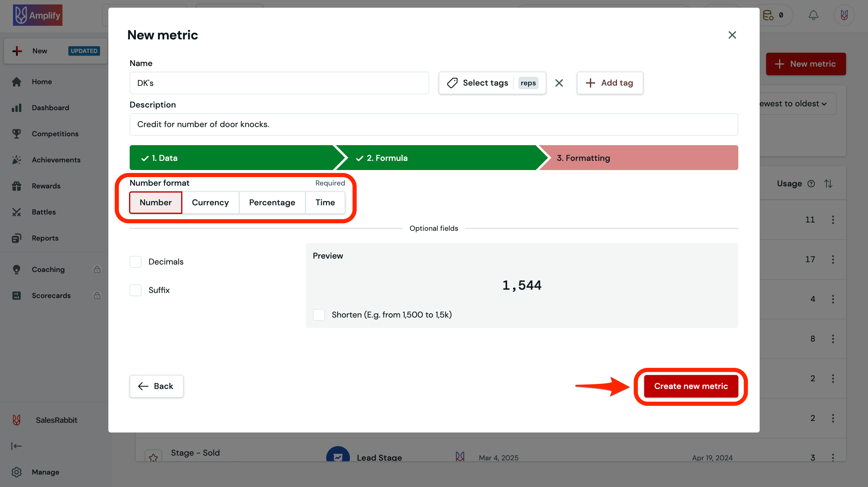Screen dimensions: 868x487
Task: Click the Create new metric button
Action: pyautogui.click(x=690, y=386)
